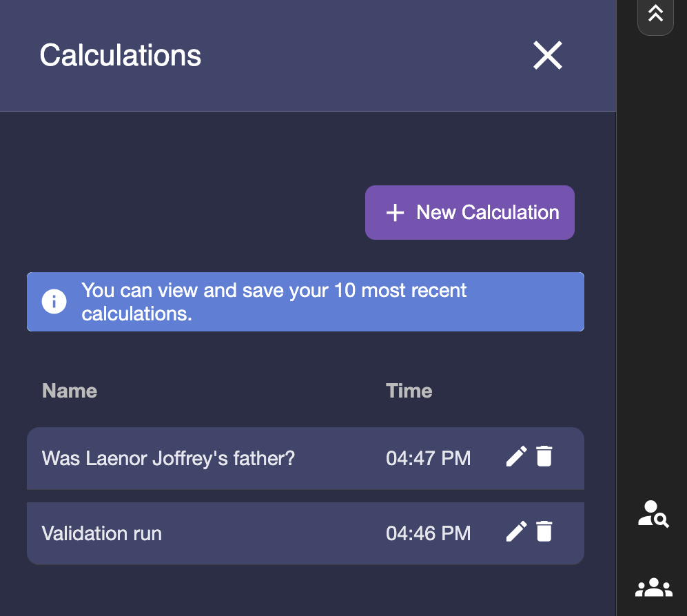Select the Validation run calculation row

(x=102, y=533)
